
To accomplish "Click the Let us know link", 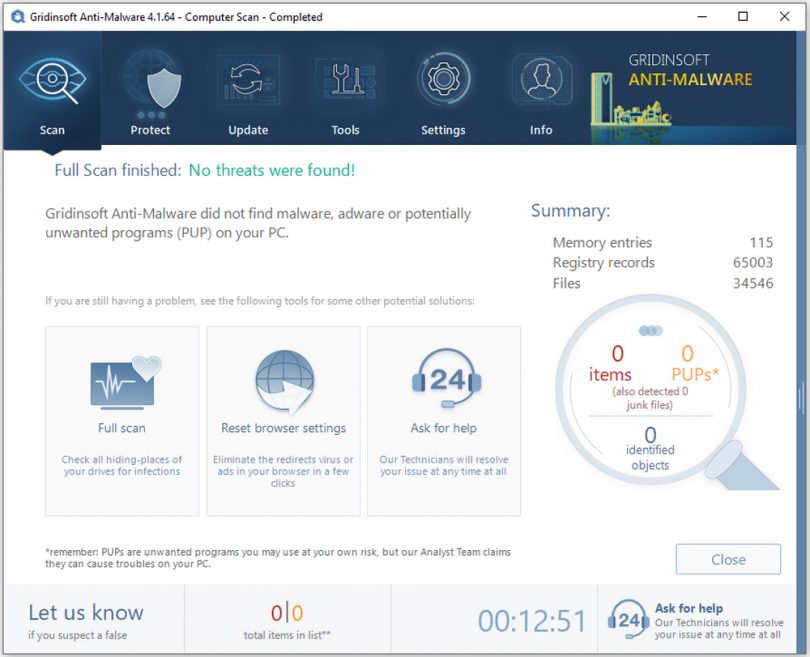I will point(85,612).
